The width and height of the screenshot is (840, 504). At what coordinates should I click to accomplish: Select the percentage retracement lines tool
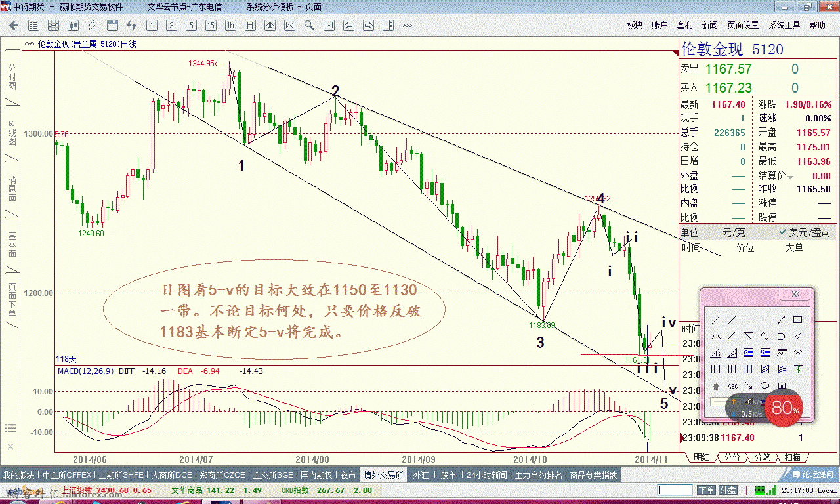tap(765, 352)
